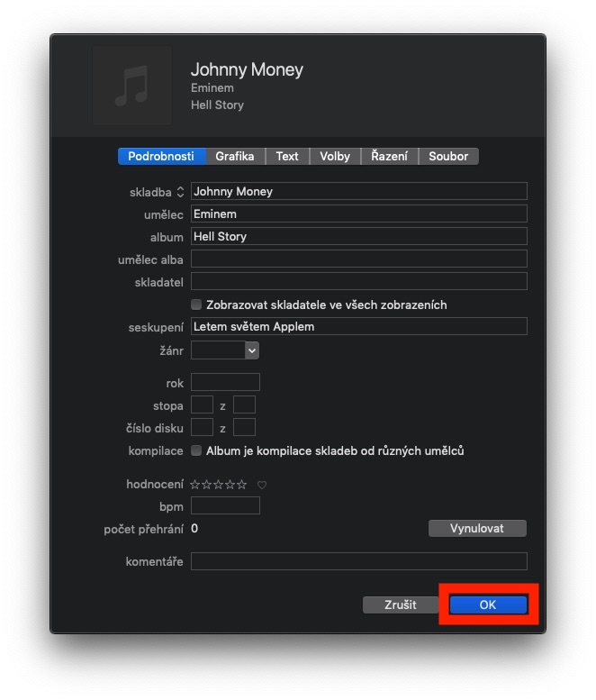This screenshot has height=700, width=596.
Task: Open the žánr dropdown arrow
Action: (252, 350)
